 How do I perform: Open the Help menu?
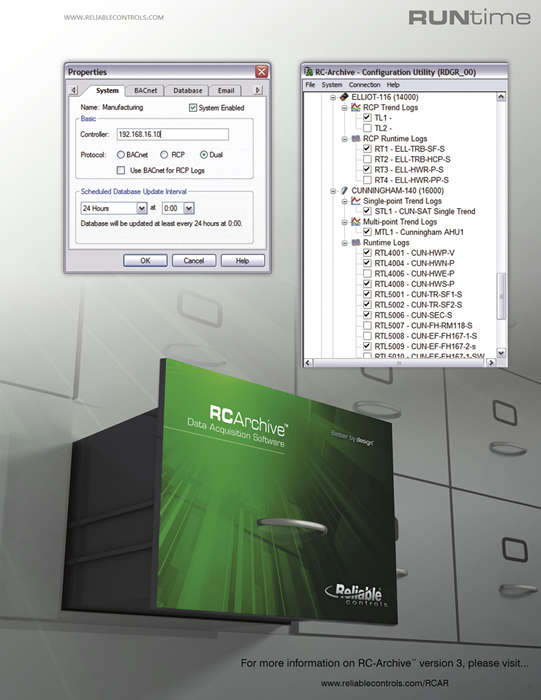coord(393,85)
